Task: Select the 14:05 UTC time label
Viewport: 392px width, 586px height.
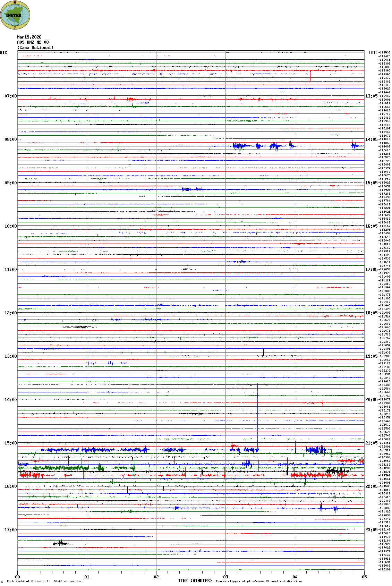Action: (371, 139)
